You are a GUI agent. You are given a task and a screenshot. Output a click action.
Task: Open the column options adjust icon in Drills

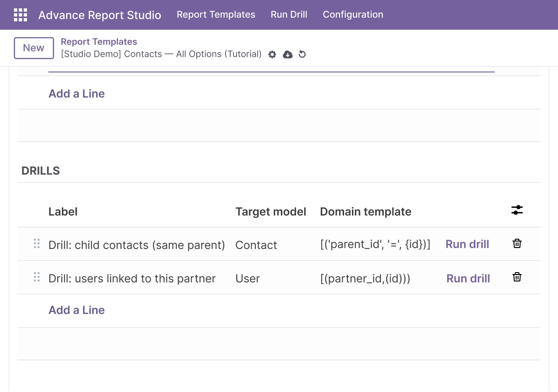[x=517, y=210]
